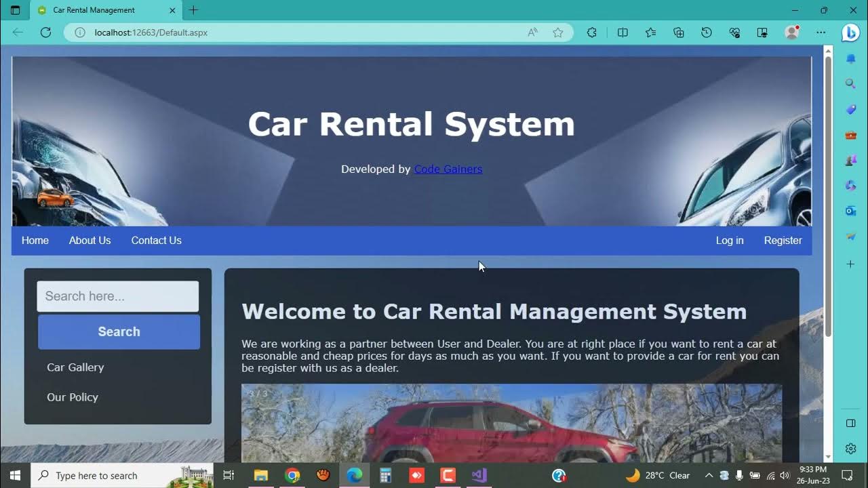The height and width of the screenshot is (488, 868).
Task: Open Car Gallery from the sidebar
Action: point(75,367)
